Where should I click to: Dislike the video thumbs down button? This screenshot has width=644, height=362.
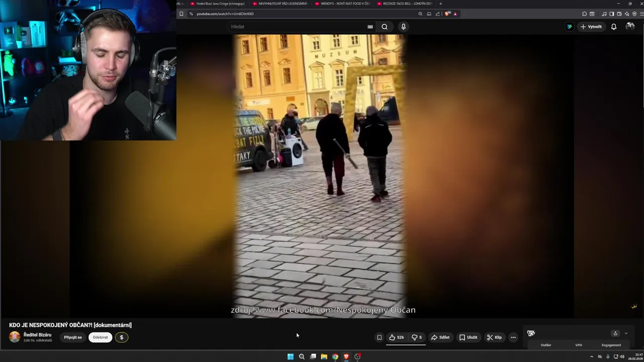[417, 337]
